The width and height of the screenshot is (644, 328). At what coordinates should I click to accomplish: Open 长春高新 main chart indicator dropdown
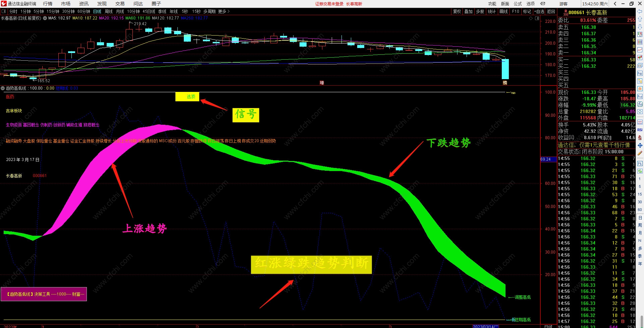tap(45, 18)
